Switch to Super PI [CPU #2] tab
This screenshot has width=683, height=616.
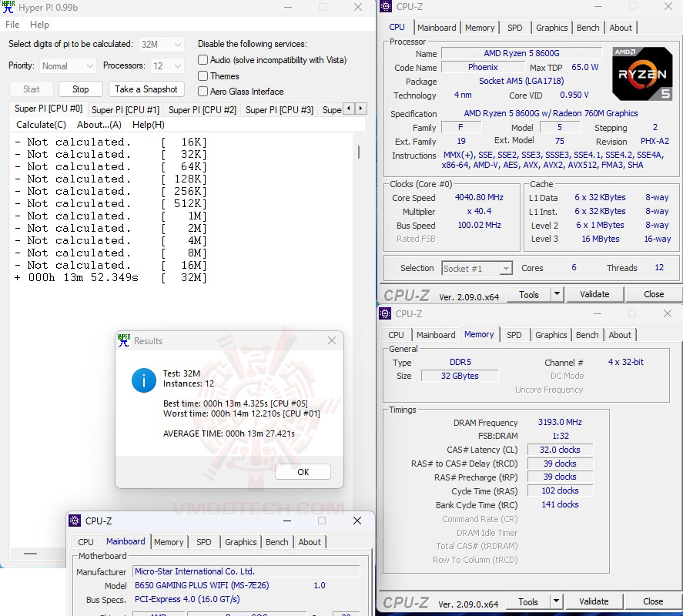tap(203, 110)
